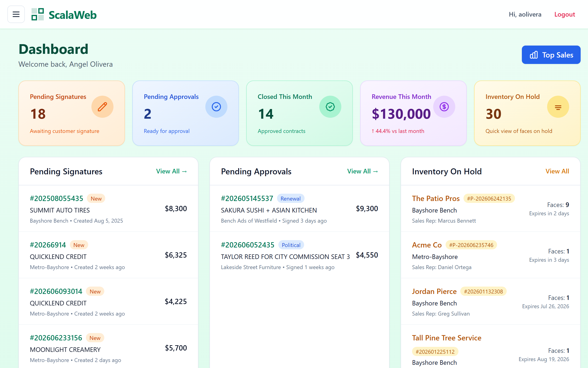Open Top Sales report
Screen dimensions: 588x368
(x=551, y=55)
